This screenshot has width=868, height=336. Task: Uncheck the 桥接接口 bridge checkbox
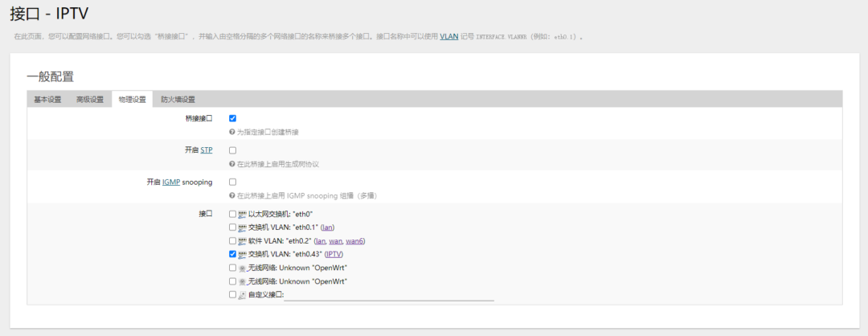tap(232, 118)
